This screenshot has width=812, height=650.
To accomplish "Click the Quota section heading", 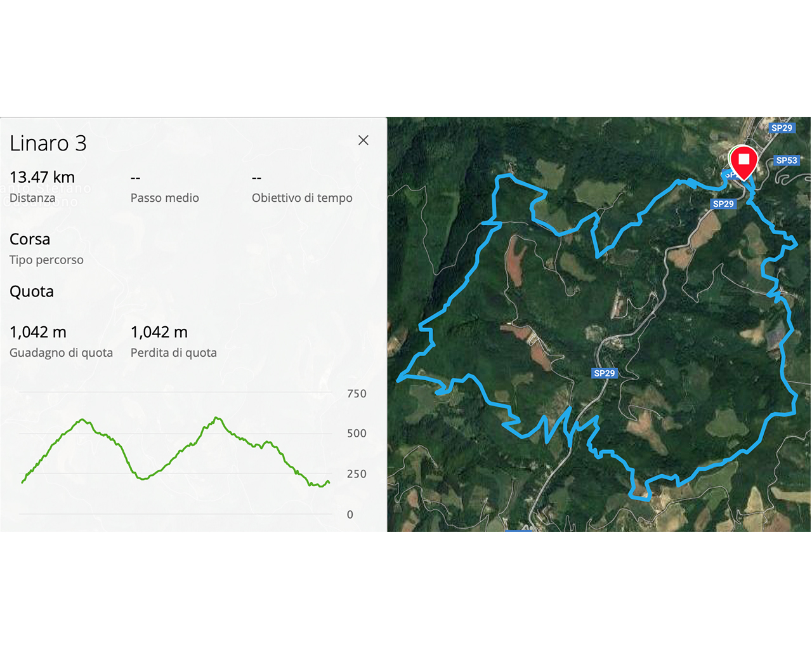I will pyautogui.click(x=32, y=291).
